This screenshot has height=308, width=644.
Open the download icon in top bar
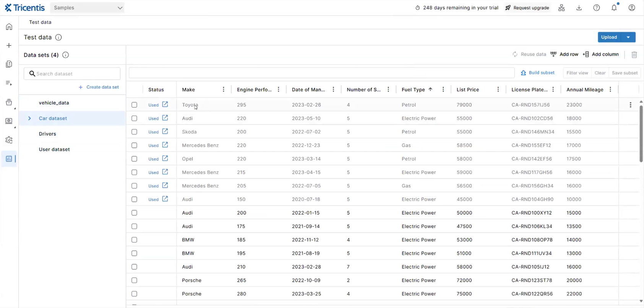pos(579,8)
